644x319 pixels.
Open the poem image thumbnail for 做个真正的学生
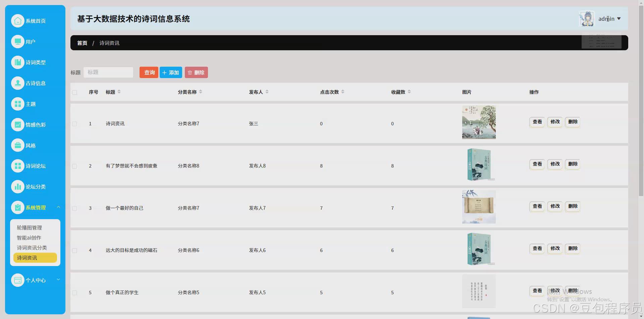(479, 291)
